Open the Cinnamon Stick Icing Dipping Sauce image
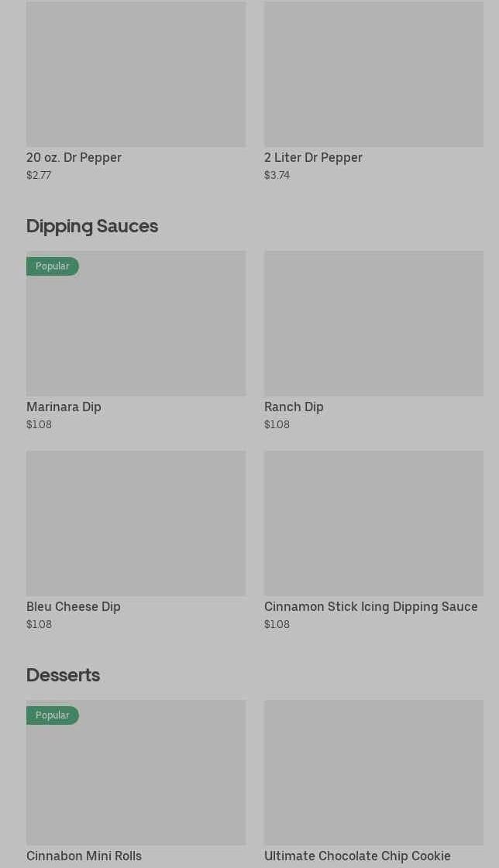This screenshot has height=868, width=499. (x=373, y=523)
